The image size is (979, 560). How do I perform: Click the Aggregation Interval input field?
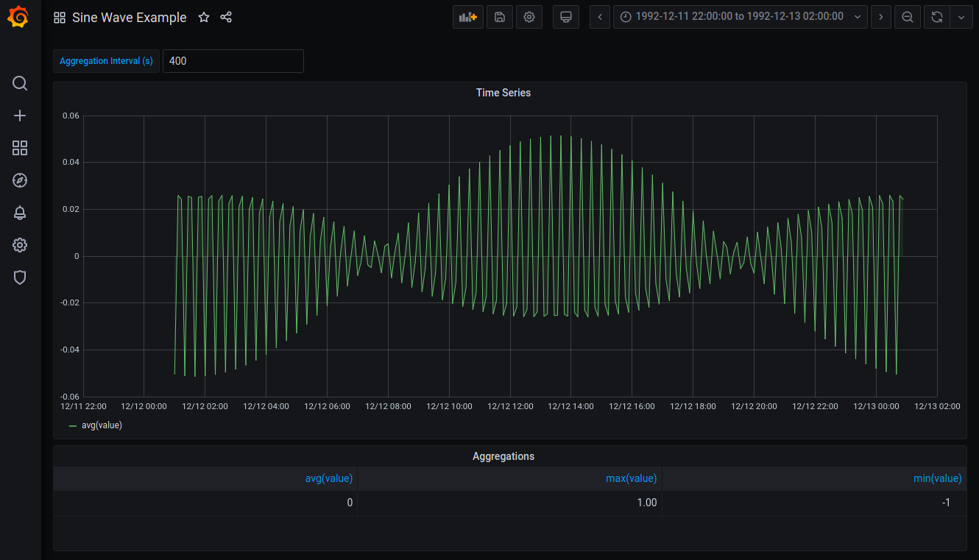(x=233, y=61)
